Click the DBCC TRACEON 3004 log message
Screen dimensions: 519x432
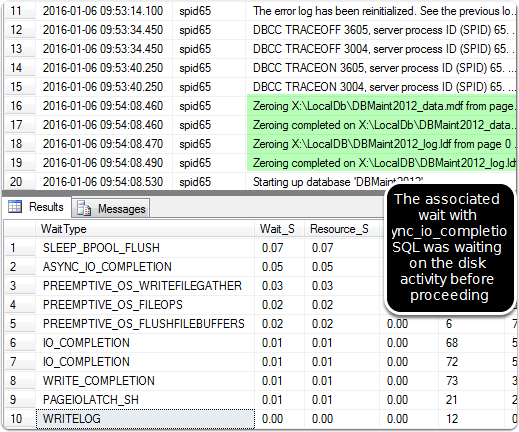pos(382,87)
